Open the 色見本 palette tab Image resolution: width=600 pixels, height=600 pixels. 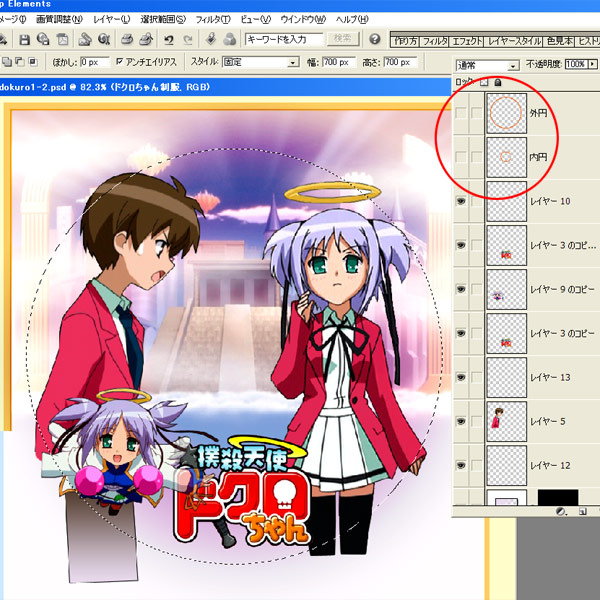tap(559, 41)
